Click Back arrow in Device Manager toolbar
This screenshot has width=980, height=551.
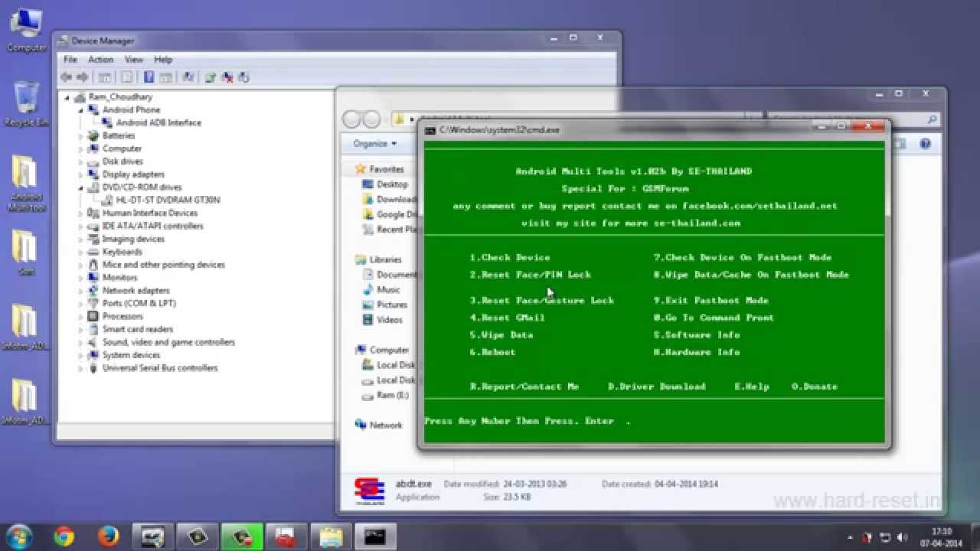(x=67, y=77)
